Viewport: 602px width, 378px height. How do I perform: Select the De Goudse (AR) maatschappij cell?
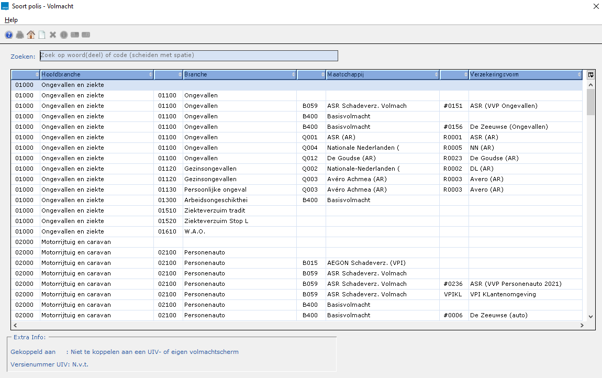[x=382, y=158]
